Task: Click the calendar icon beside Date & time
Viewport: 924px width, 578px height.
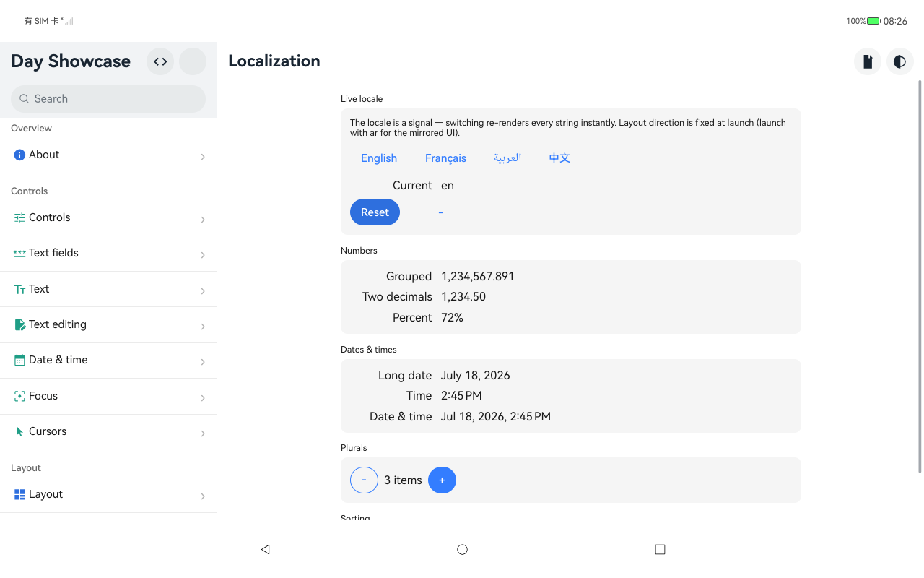Action: [19, 360]
